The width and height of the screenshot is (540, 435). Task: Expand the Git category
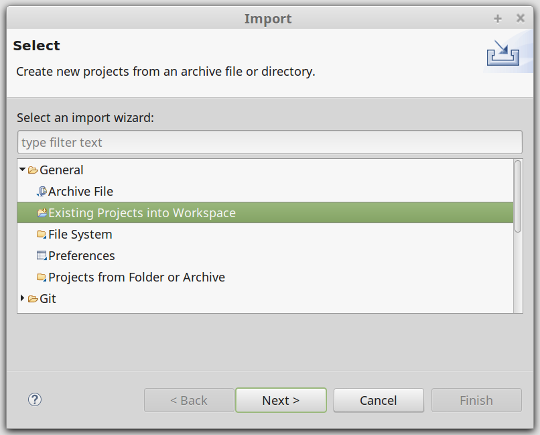tap(22, 298)
